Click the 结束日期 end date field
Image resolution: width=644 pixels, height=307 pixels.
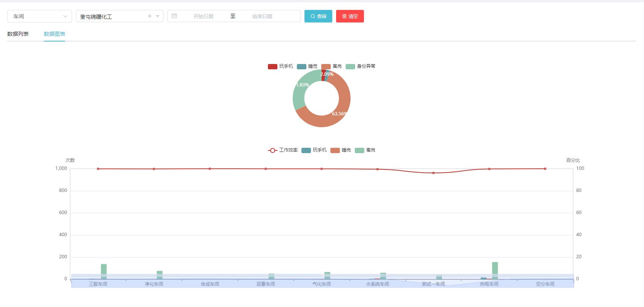click(262, 16)
